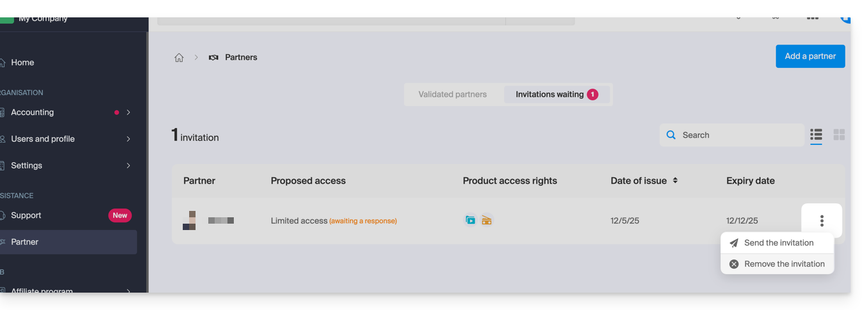Viewport: 868px width, 310px height.
Task: Select the Invitations waiting tab
Action: click(556, 94)
